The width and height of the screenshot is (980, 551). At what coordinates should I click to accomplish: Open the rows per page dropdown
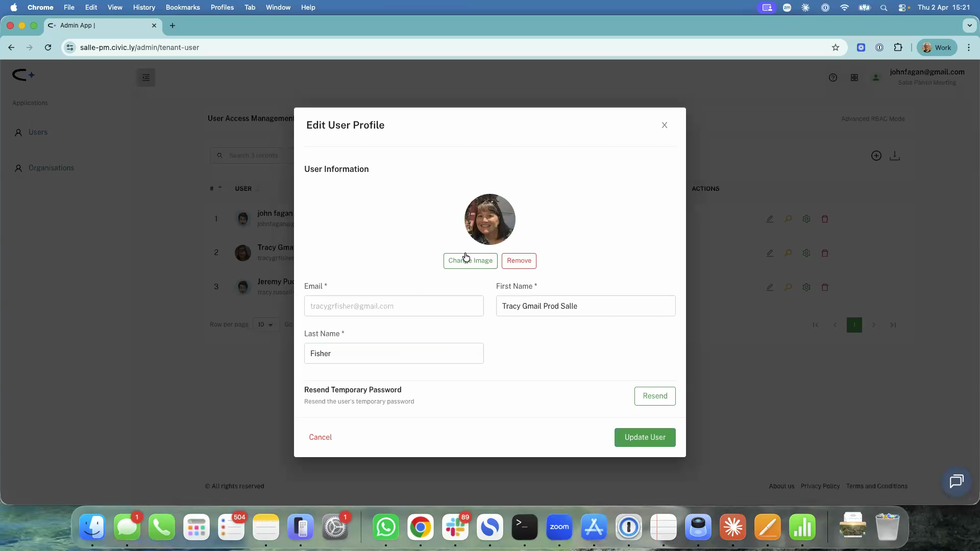(x=265, y=324)
